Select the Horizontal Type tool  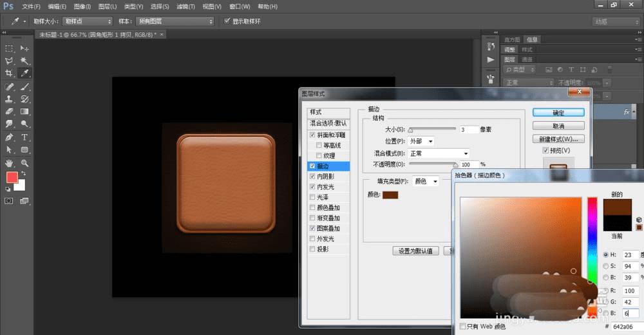click(x=24, y=137)
